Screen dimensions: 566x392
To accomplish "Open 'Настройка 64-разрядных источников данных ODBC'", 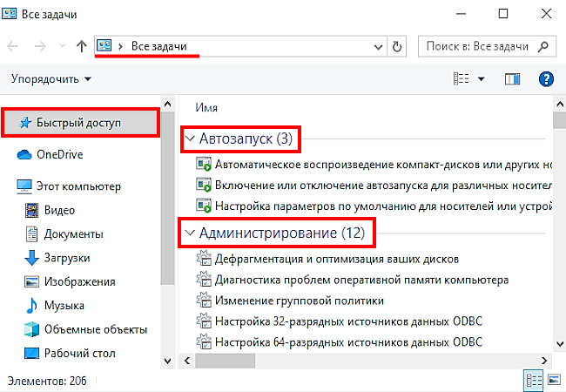I will tap(340, 341).
